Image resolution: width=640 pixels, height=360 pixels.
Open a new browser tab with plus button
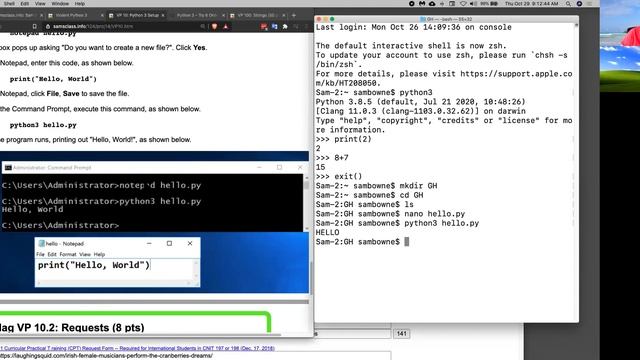[x=293, y=15]
